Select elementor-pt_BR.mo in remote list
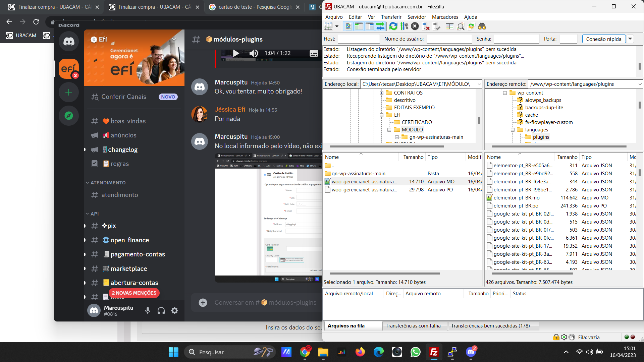 coord(516,198)
